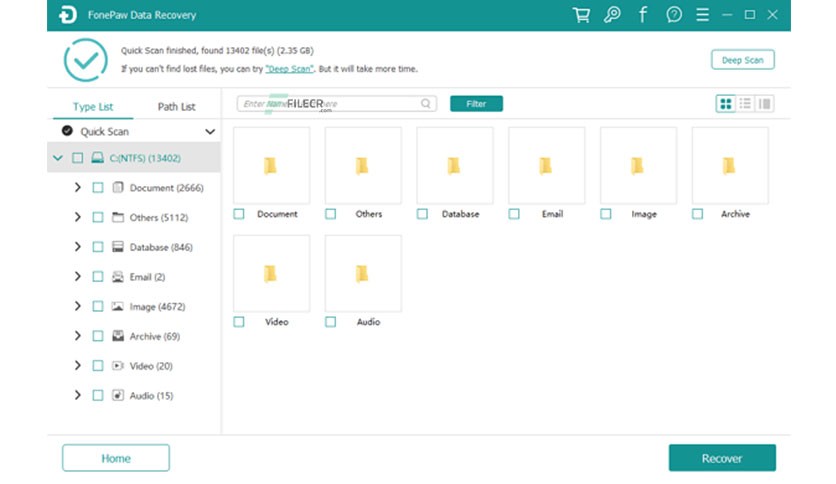Open the Document folder thumbnail
Screen dimensions: 836x484
[271, 165]
